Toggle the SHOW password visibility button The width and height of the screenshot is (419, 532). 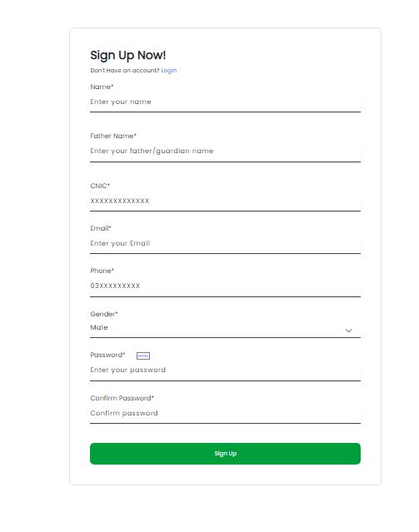(x=143, y=355)
